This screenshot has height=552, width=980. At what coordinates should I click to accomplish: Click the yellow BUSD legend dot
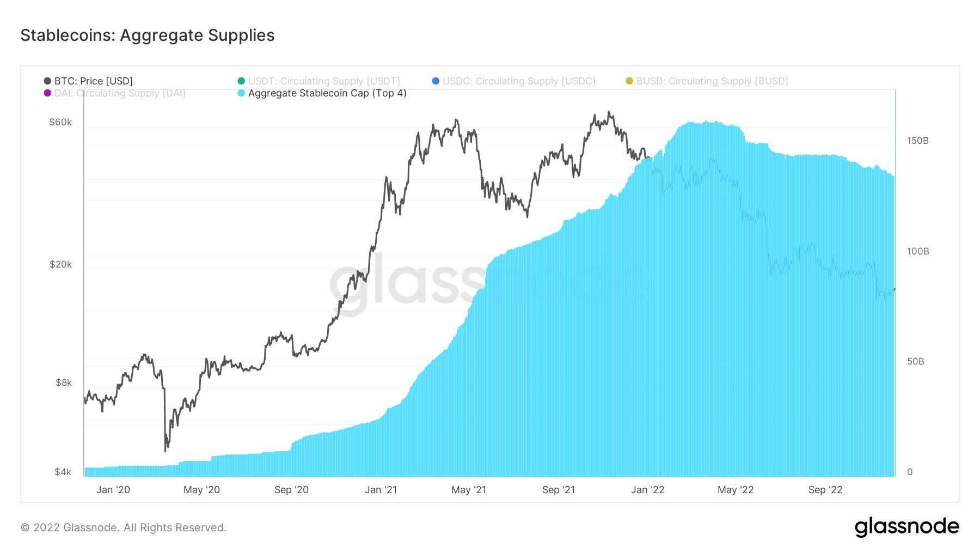tap(629, 81)
